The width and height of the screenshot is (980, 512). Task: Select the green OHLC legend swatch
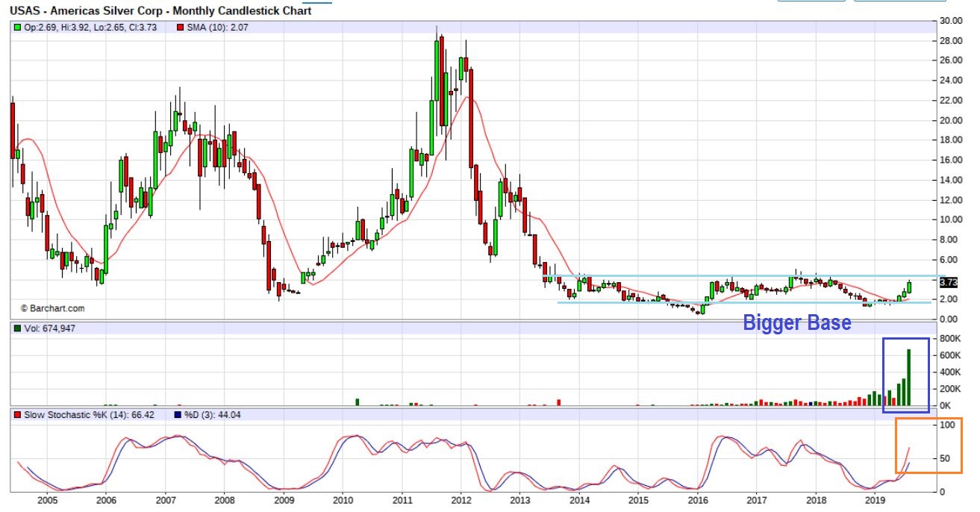[x=17, y=27]
